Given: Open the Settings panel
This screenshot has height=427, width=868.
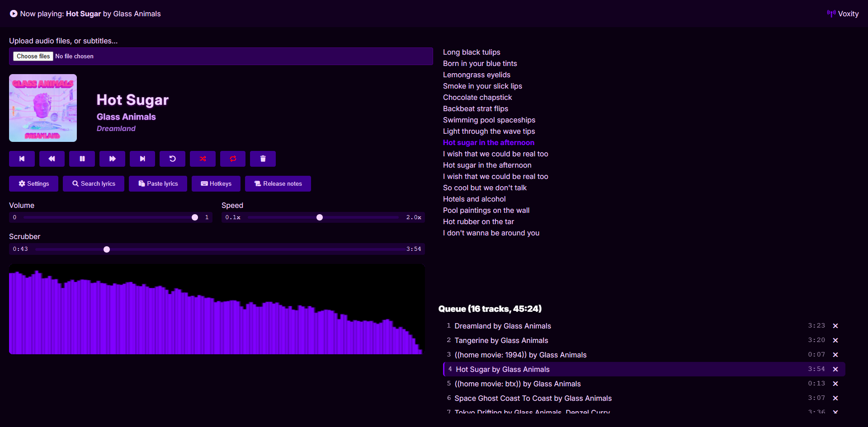Looking at the screenshot, I should [33, 183].
